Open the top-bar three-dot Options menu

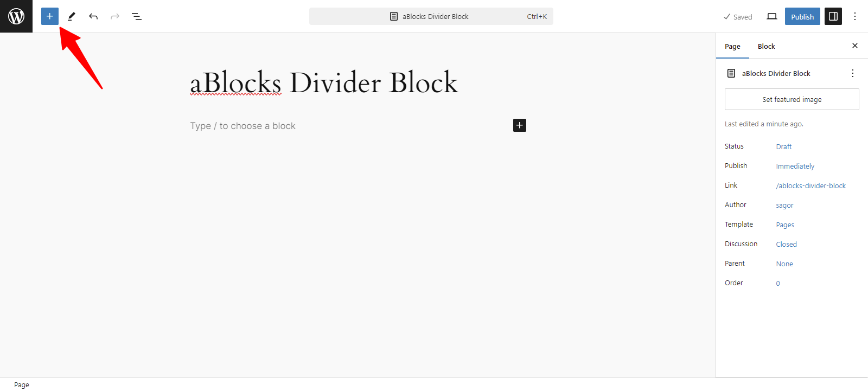[855, 16]
